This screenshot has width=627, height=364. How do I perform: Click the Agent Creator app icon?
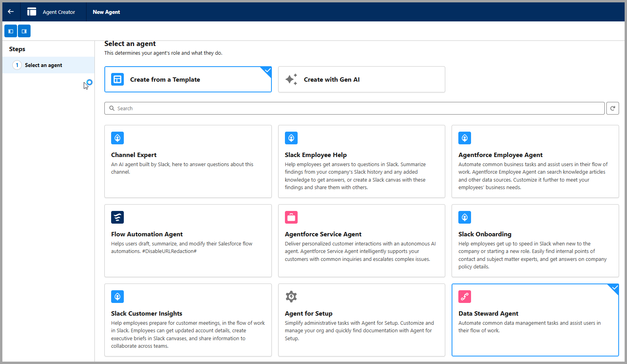click(x=32, y=12)
